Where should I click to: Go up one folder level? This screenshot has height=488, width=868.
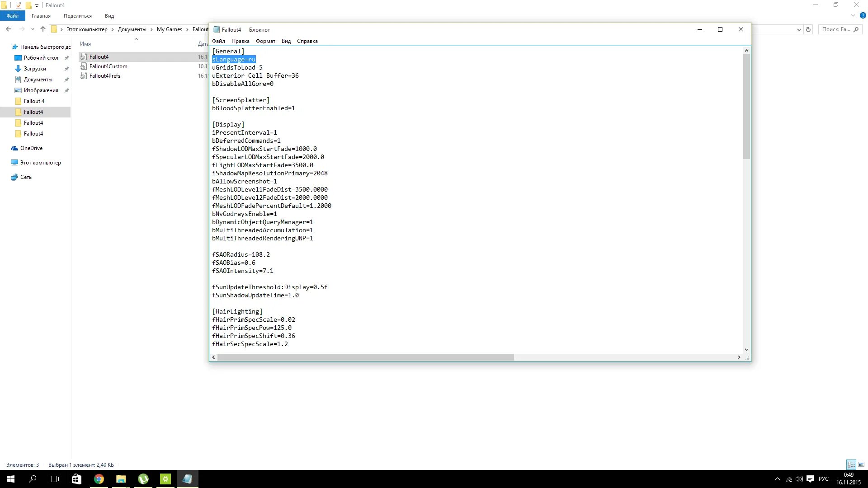[43, 29]
